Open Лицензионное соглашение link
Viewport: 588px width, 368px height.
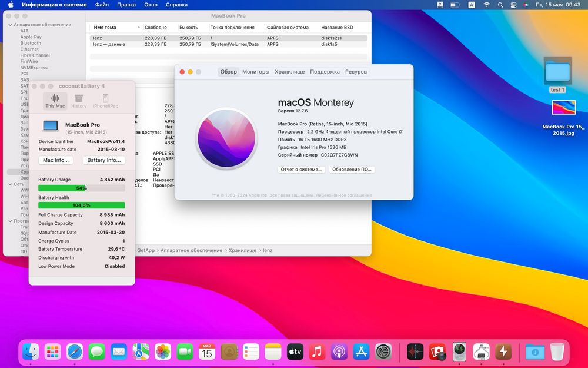tap(344, 195)
